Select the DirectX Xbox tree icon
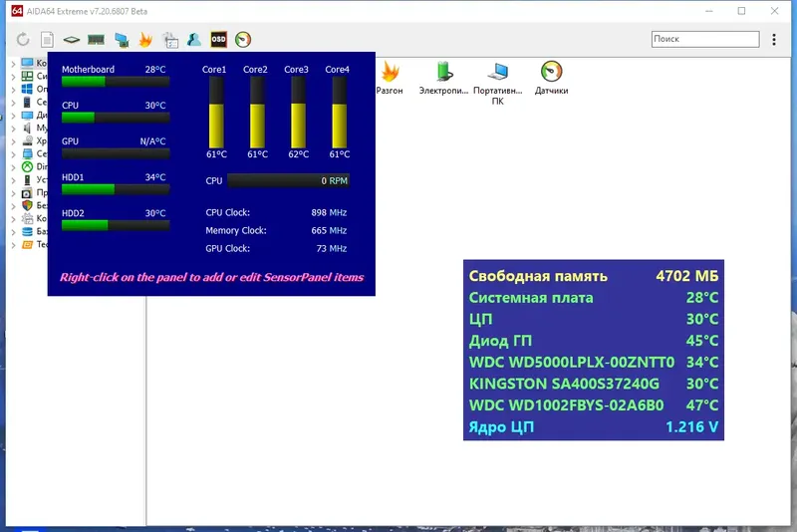Image resolution: width=797 pixels, height=532 pixels. (x=28, y=166)
